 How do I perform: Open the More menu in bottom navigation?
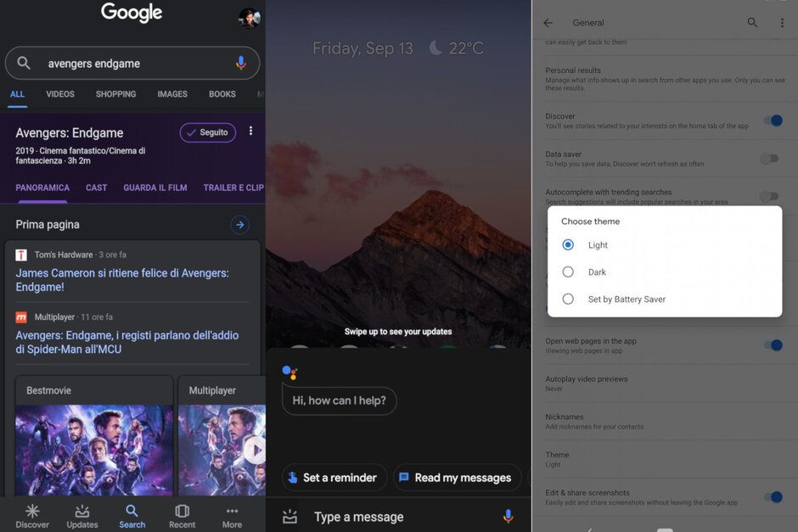point(232,516)
